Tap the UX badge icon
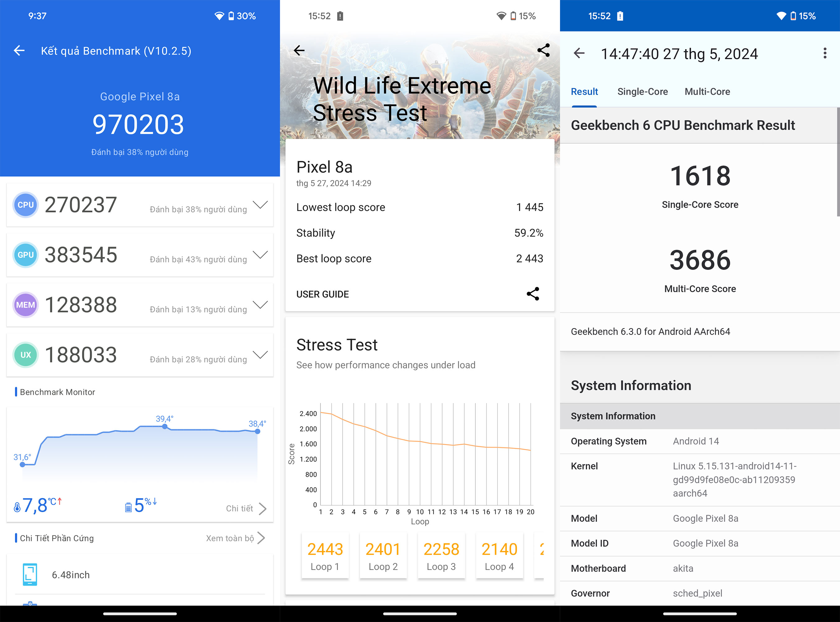The image size is (840, 622). coord(26,355)
